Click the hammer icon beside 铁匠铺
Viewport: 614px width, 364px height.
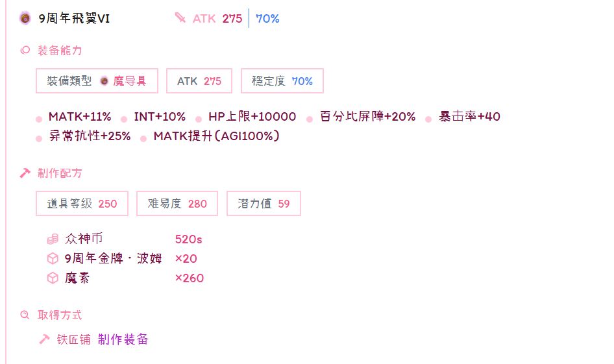pos(45,339)
